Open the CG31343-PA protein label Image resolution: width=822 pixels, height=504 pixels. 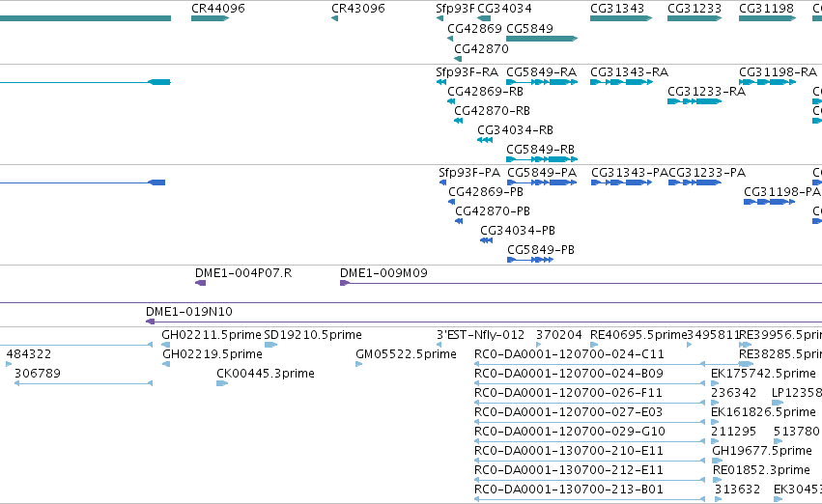[x=630, y=173]
